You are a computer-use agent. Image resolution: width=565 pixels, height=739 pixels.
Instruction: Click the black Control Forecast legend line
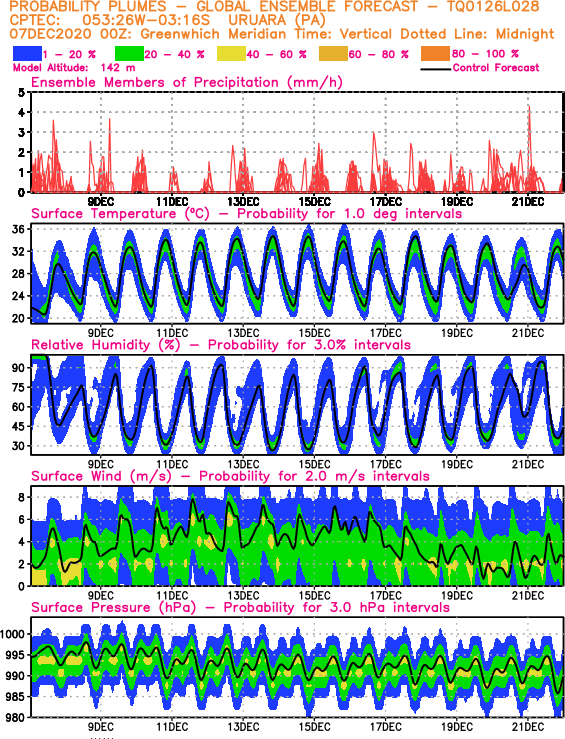click(435, 69)
